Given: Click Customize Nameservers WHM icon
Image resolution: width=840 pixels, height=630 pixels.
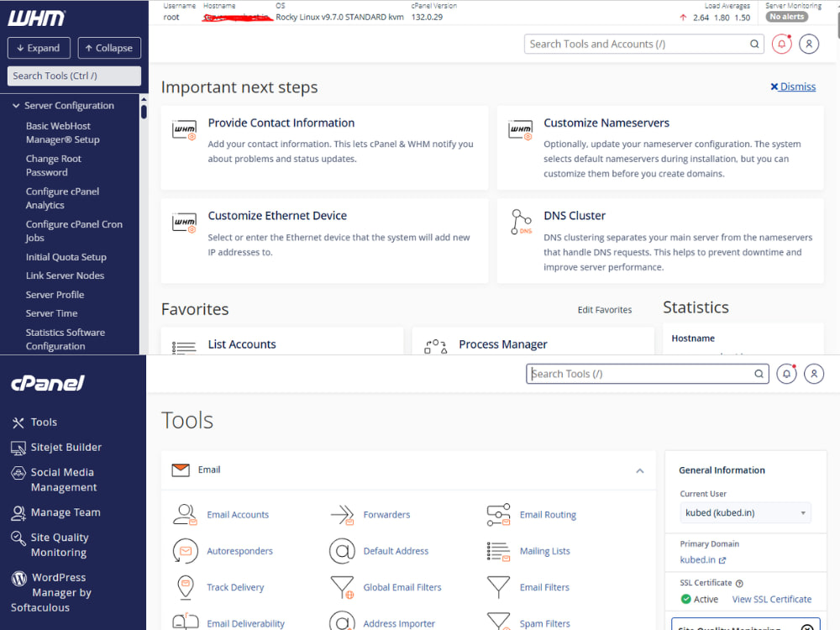Looking at the screenshot, I should click(520, 130).
